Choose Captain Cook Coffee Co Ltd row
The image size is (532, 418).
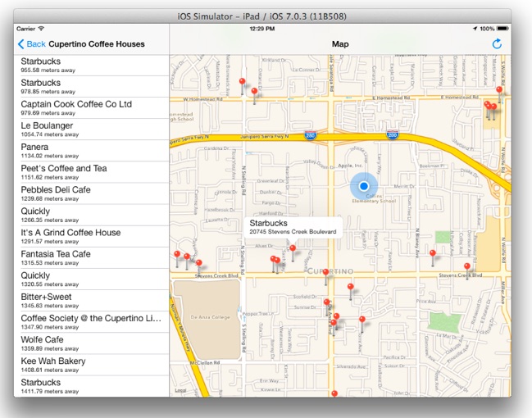92,108
